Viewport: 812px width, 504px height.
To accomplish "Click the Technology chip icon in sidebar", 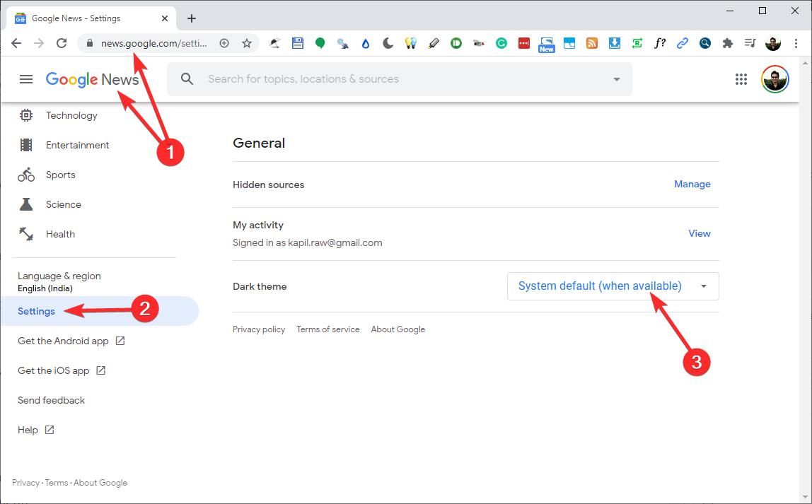I will click(x=26, y=115).
